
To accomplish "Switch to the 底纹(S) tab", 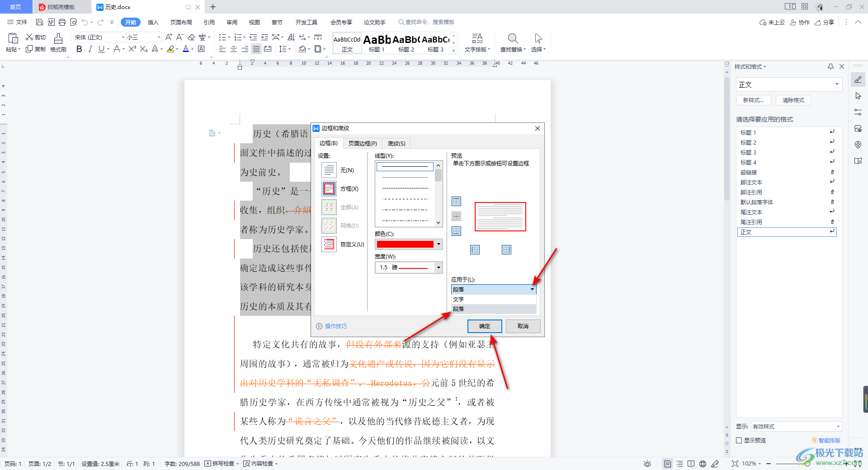I will click(396, 143).
